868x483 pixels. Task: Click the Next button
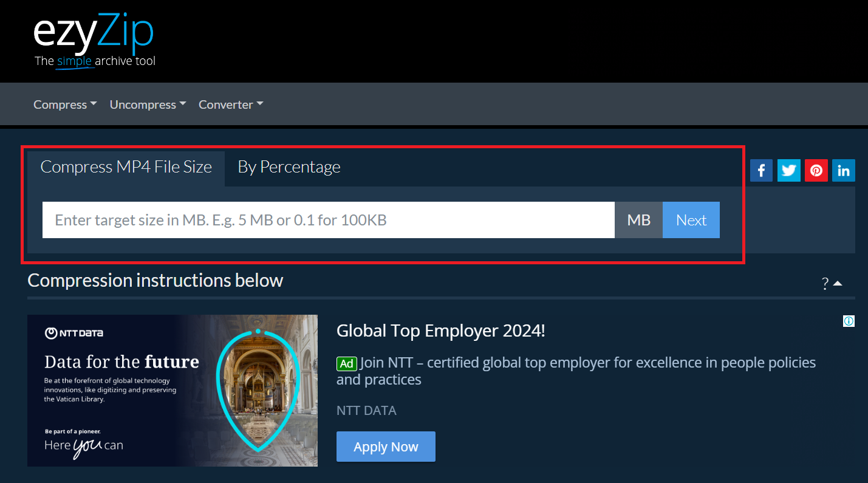[x=691, y=219]
